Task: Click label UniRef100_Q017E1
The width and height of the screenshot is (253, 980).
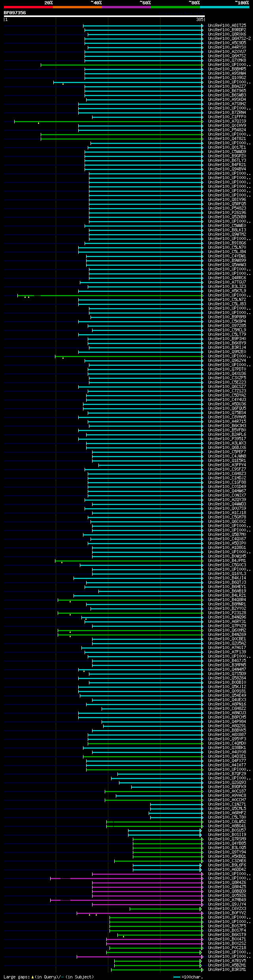Action: coord(227,147)
